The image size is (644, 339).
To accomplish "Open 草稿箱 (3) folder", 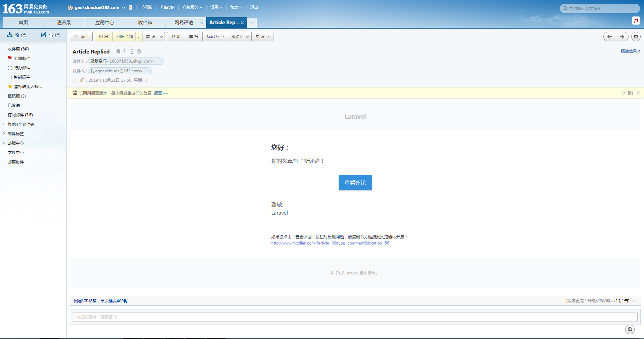I will (17, 96).
